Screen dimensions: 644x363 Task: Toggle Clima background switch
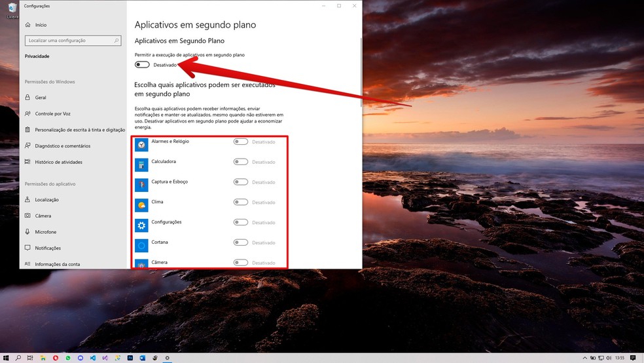point(241,202)
